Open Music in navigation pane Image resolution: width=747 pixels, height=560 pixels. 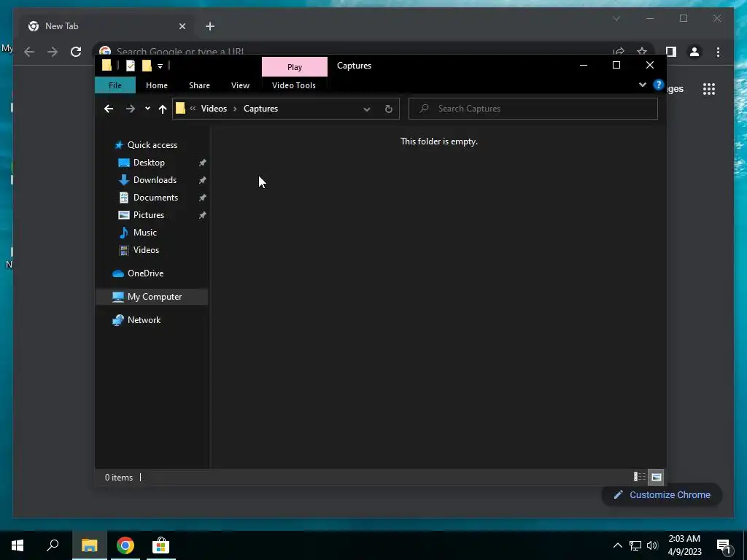[145, 233]
